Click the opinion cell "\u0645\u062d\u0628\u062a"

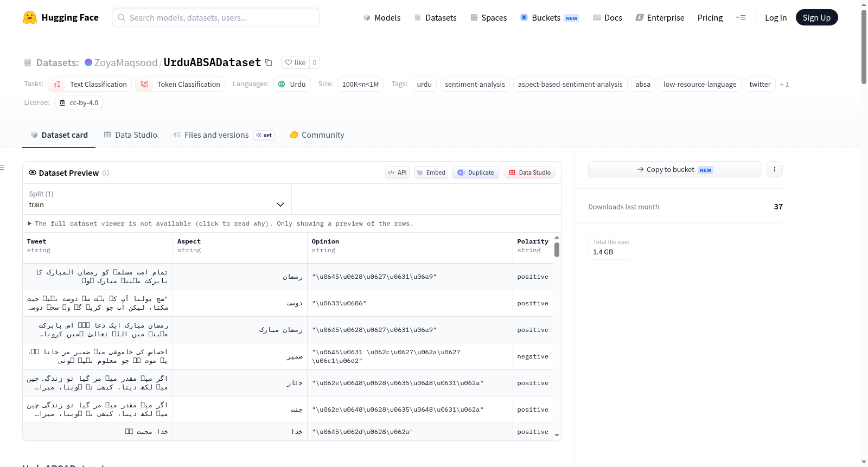pyautogui.click(x=410, y=432)
